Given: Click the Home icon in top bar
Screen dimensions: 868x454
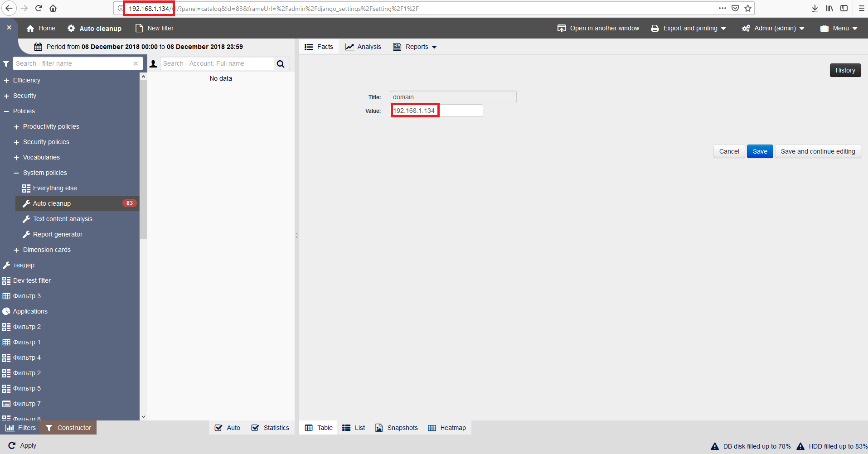Looking at the screenshot, I should tap(30, 29).
